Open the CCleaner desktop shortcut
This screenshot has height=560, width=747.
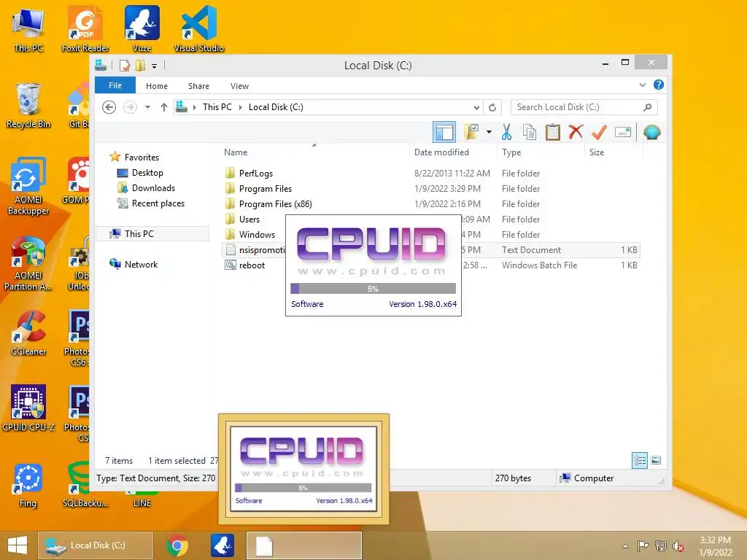[x=28, y=332]
